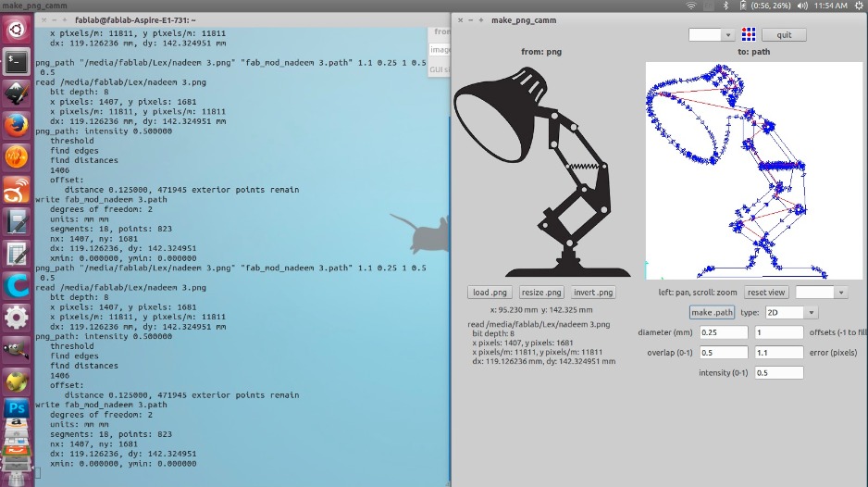The height and width of the screenshot is (487, 868).
Task: Focus the overlap field showing 0.5
Action: [x=724, y=353]
